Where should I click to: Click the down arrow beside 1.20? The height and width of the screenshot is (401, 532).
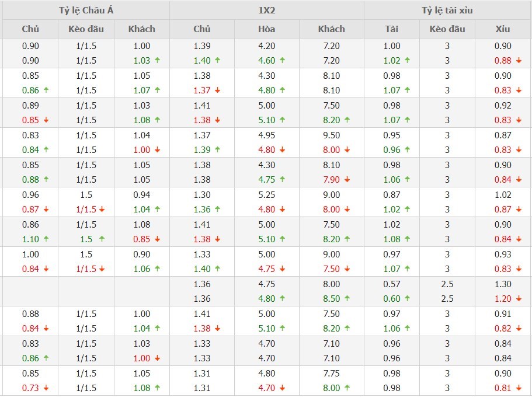(x=518, y=298)
